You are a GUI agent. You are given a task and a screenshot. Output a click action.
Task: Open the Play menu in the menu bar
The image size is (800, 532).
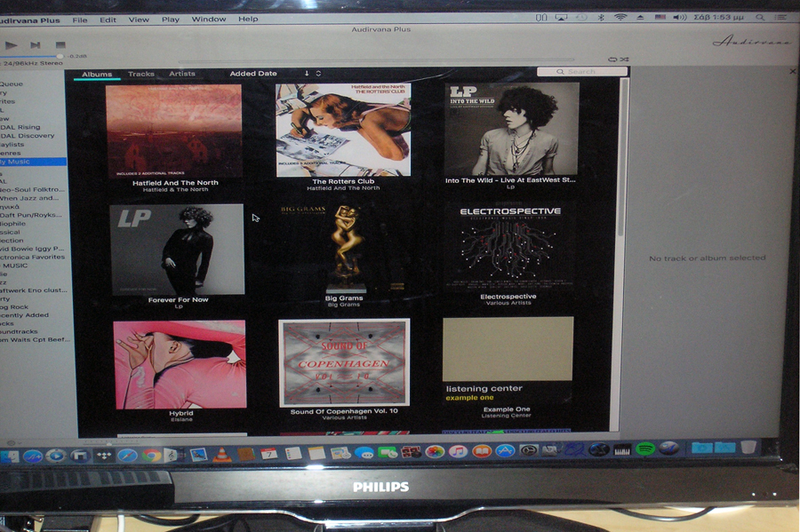pos(170,19)
